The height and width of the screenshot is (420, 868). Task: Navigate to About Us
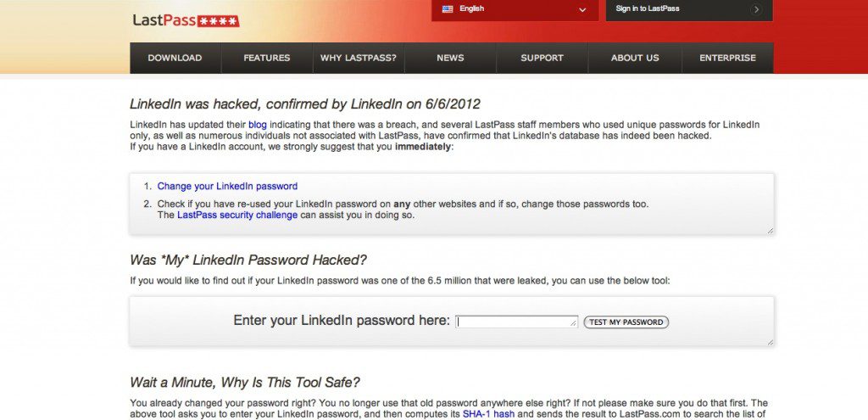click(x=635, y=59)
